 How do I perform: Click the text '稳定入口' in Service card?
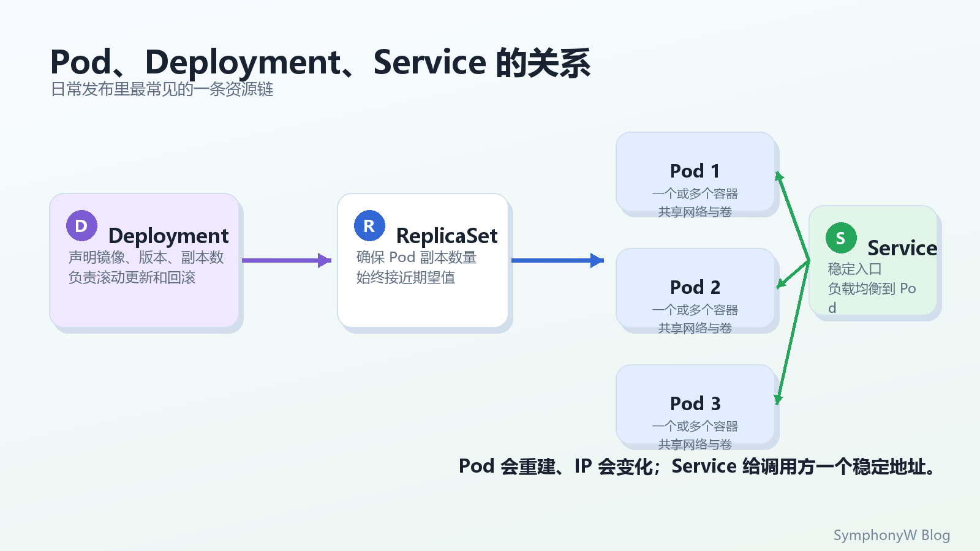854,269
